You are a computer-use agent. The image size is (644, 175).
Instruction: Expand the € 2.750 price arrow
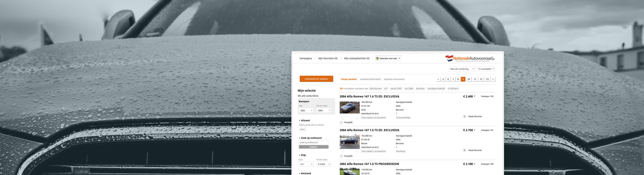(475, 130)
